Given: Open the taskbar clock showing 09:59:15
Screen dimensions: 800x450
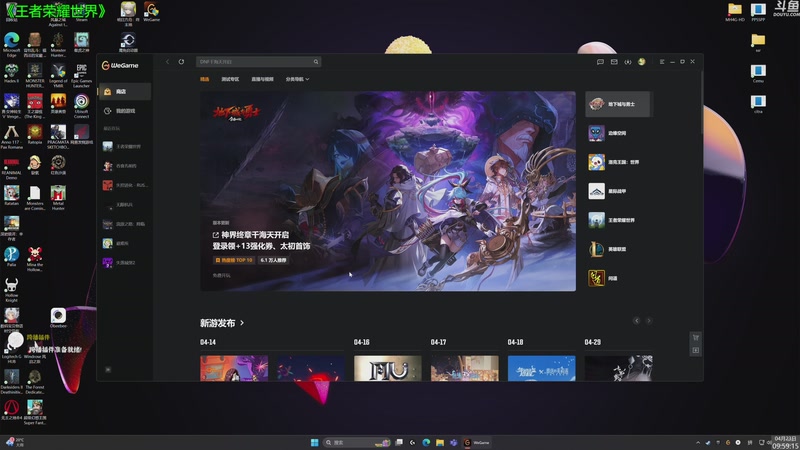Looking at the screenshot, I should [785, 442].
